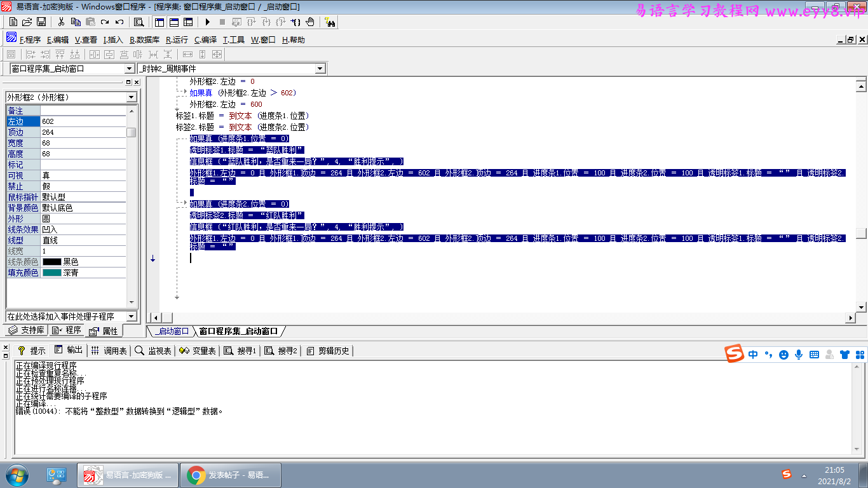Screen dimensions: 868x488
Task: Toggle the bottom status panel layout button
Action: click(173, 22)
